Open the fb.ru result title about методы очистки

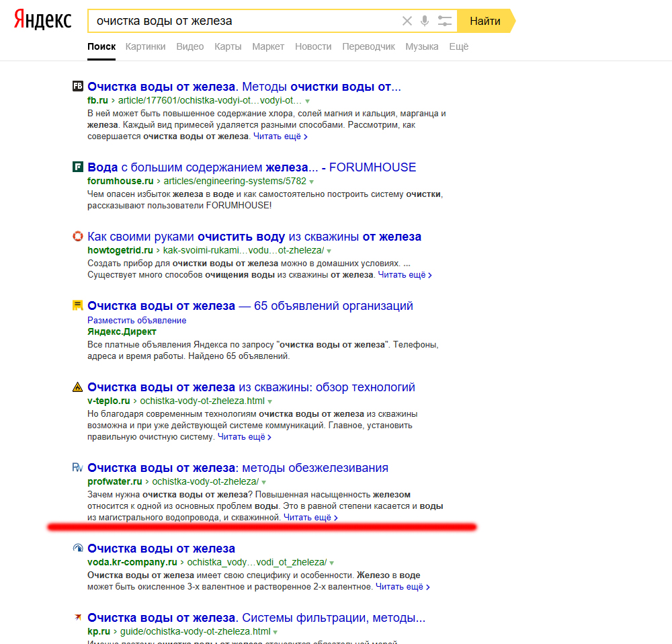(x=245, y=87)
